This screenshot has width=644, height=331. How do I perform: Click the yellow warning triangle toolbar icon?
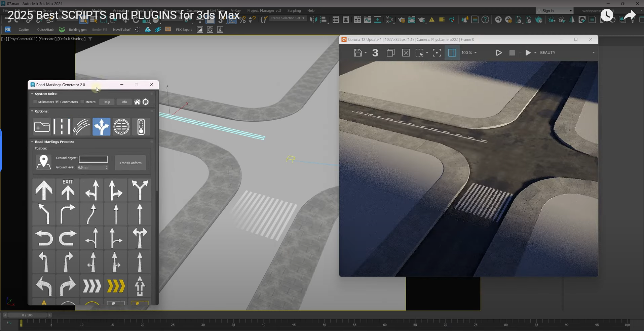tap(432, 20)
